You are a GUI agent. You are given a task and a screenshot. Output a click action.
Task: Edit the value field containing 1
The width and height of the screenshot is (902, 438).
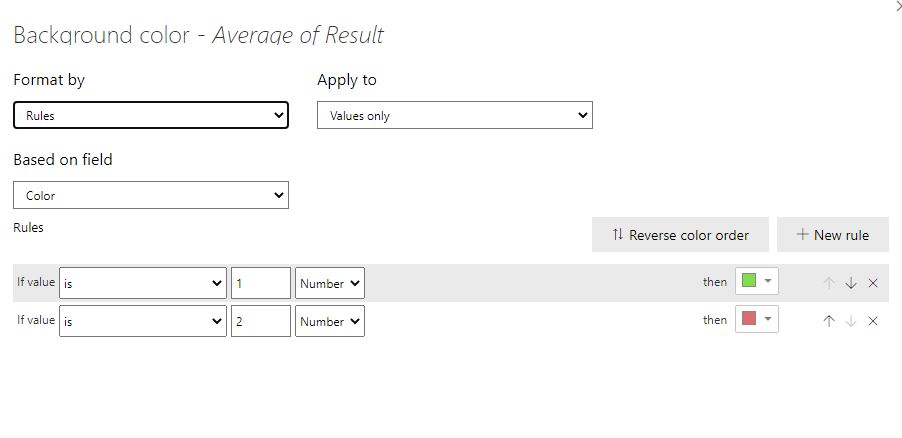[261, 283]
